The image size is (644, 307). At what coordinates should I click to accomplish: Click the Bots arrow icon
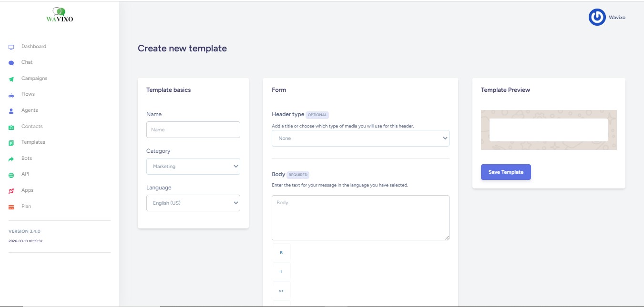[x=11, y=159]
